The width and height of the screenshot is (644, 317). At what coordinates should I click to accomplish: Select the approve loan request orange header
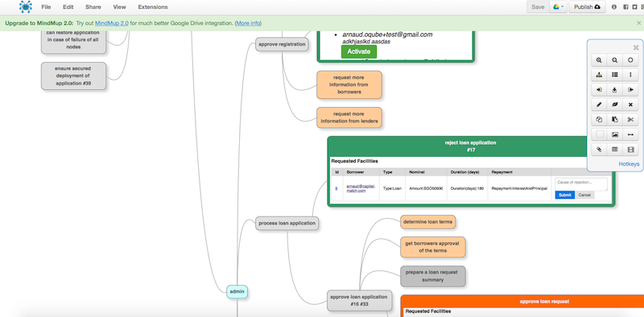[544, 301]
